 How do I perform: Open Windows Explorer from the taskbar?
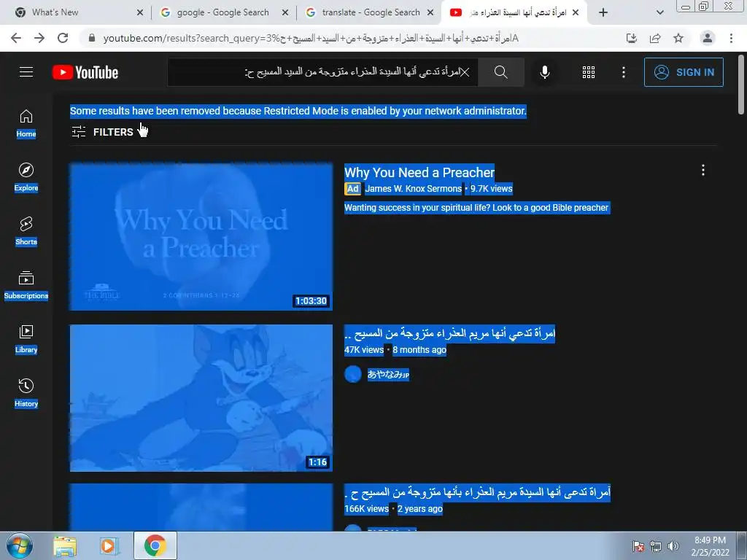click(x=65, y=546)
